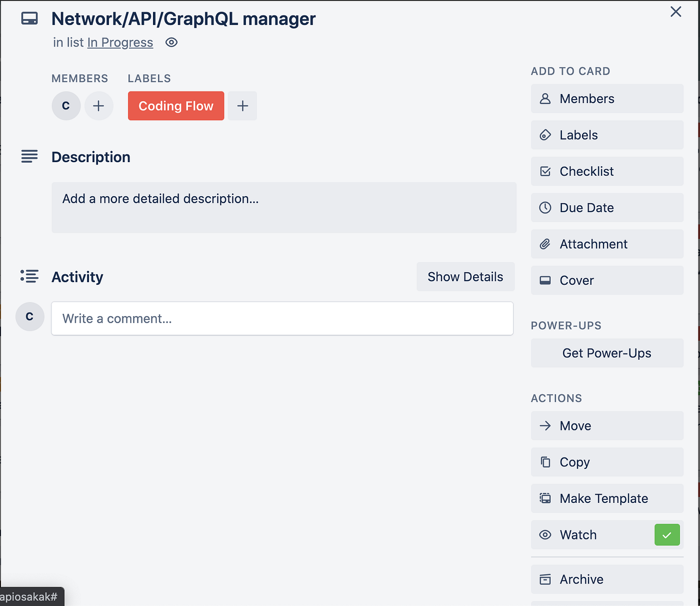Screen dimensions: 700x606
Task: Open member avatar C under Members
Action: [66, 106]
